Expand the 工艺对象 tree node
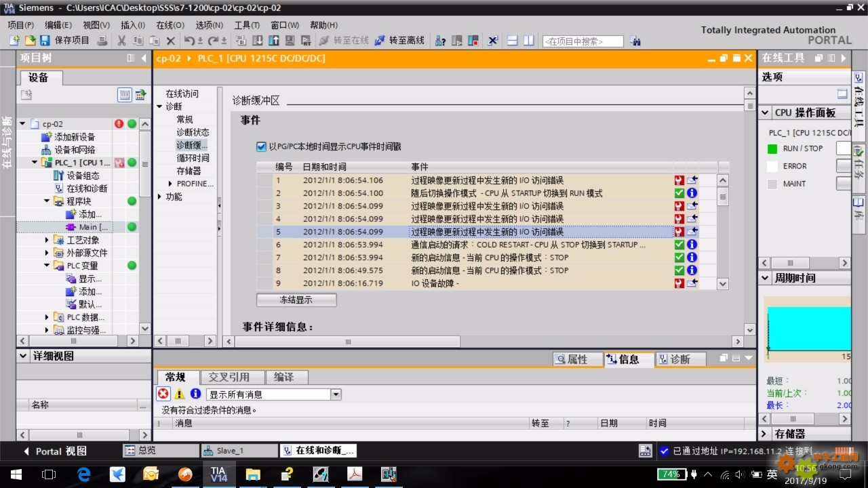Image resolution: width=868 pixels, height=488 pixels. click(x=47, y=240)
